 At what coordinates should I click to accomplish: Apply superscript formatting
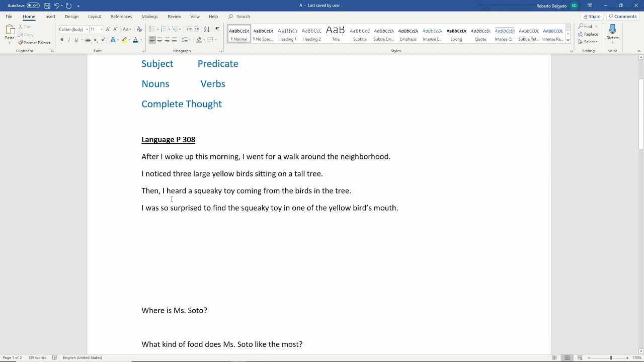tap(103, 40)
